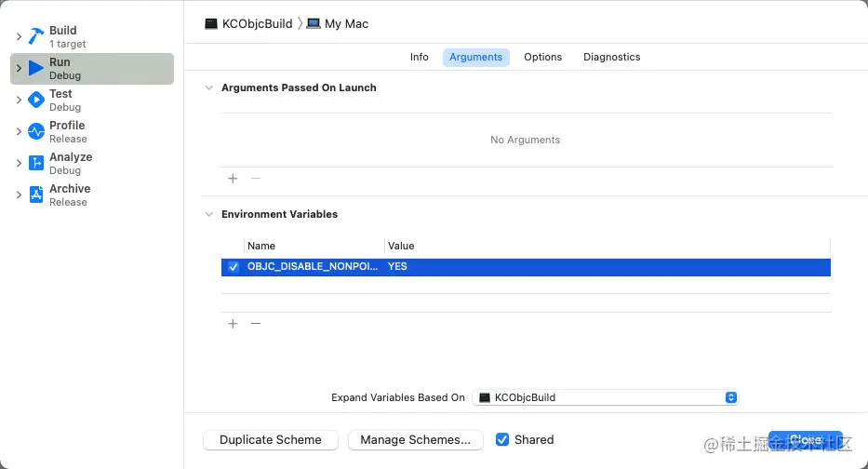Open Manage Schemes dialog
Screen dimensions: 868x469
pos(415,440)
